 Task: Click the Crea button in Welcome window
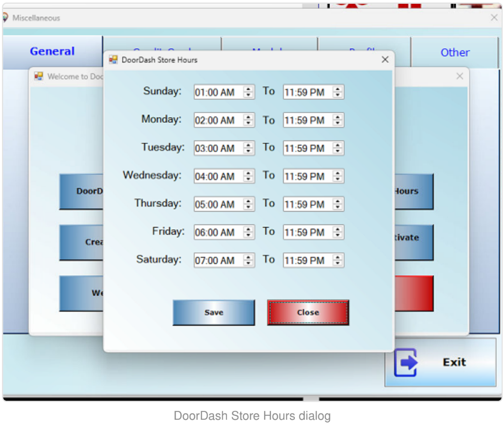click(81, 242)
